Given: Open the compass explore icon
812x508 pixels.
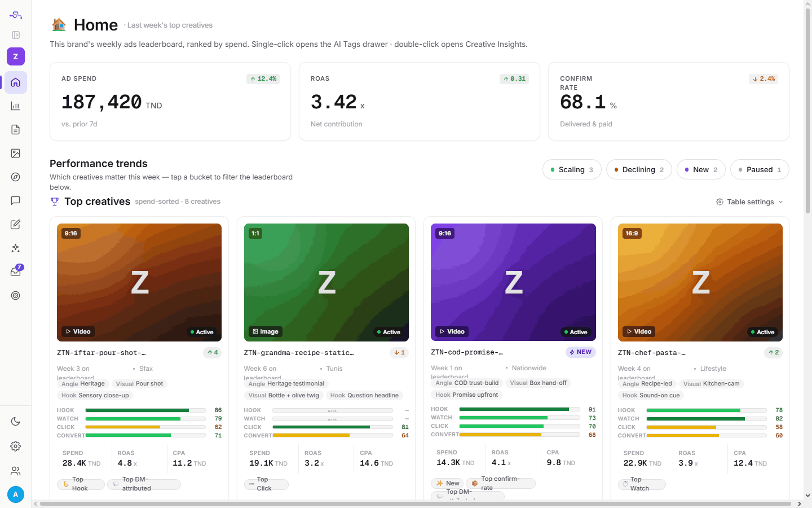Looking at the screenshot, I should [x=16, y=177].
